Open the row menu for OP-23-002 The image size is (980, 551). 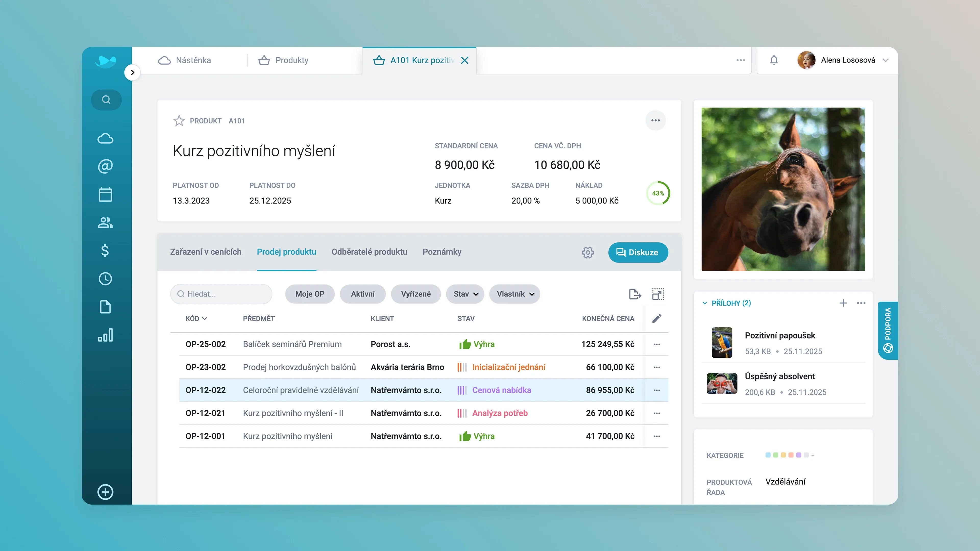[x=657, y=367]
